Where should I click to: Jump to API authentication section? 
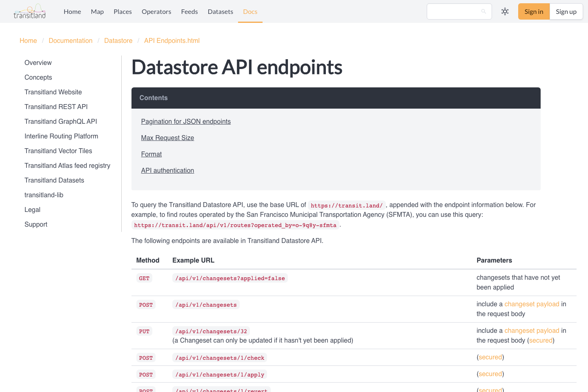point(167,170)
